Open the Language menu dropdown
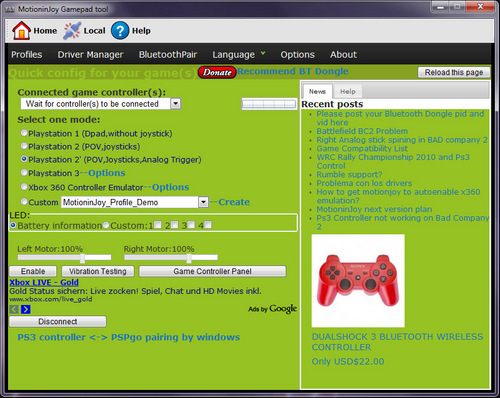This screenshot has height=398, width=500. 239,54
